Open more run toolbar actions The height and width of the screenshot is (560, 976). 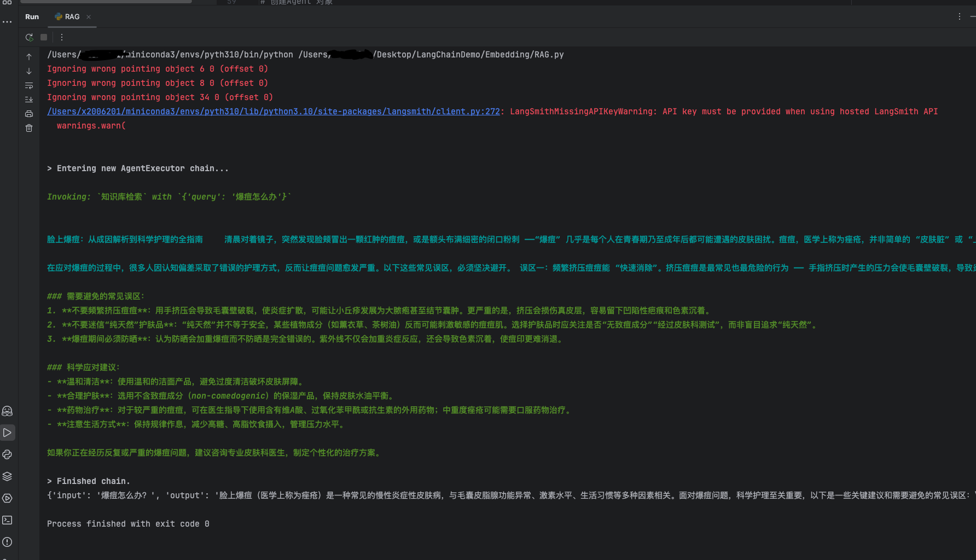[62, 37]
